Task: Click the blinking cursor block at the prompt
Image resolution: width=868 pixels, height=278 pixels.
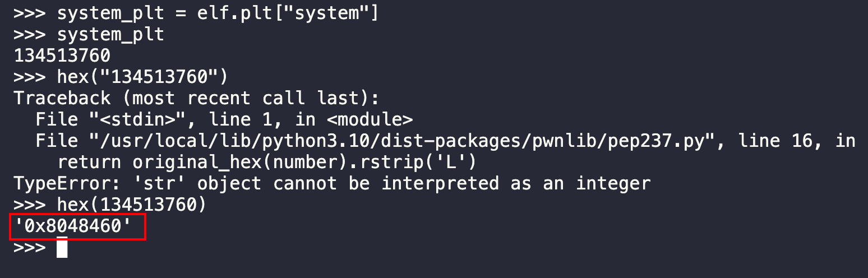Action: [x=62, y=248]
